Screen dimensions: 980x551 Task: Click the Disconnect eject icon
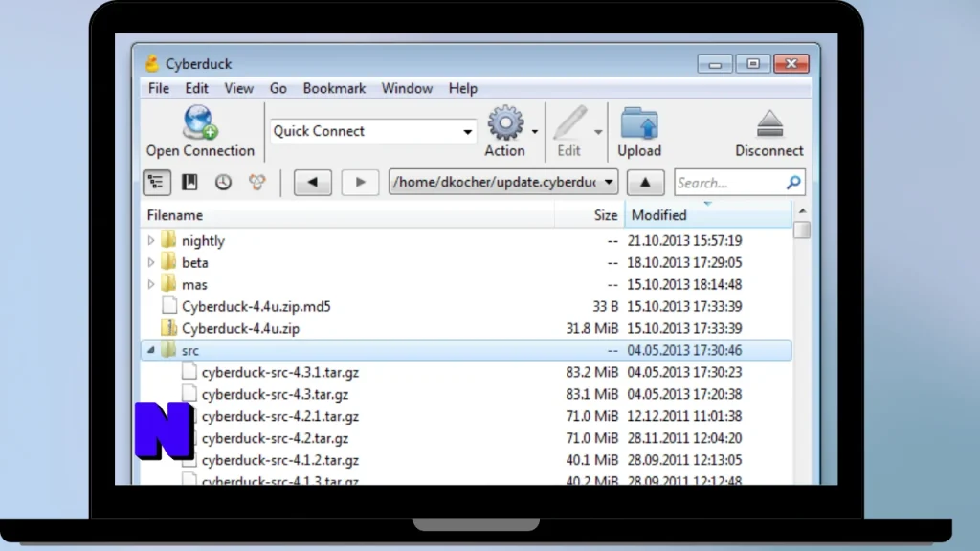[769, 123]
